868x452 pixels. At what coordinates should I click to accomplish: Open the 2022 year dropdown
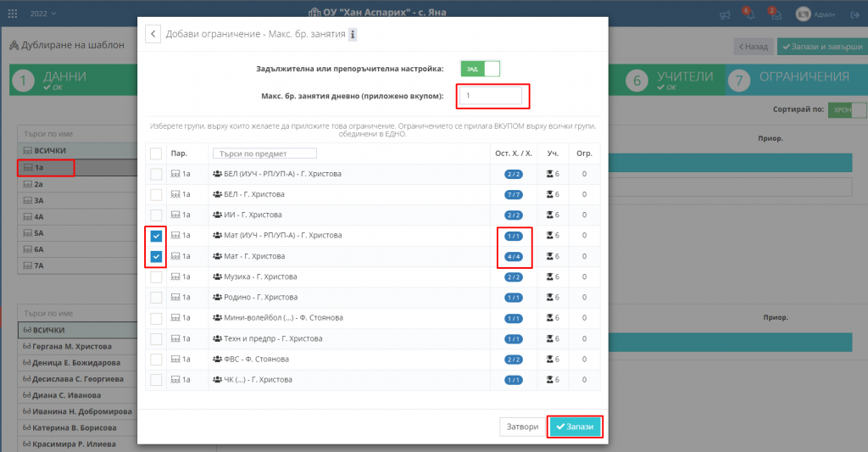pos(43,14)
